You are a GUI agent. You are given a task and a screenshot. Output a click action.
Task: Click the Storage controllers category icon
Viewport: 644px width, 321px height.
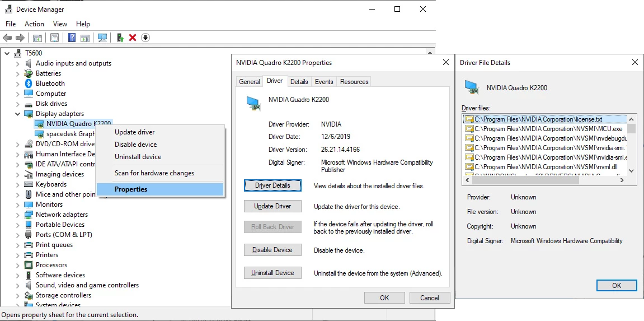point(29,295)
